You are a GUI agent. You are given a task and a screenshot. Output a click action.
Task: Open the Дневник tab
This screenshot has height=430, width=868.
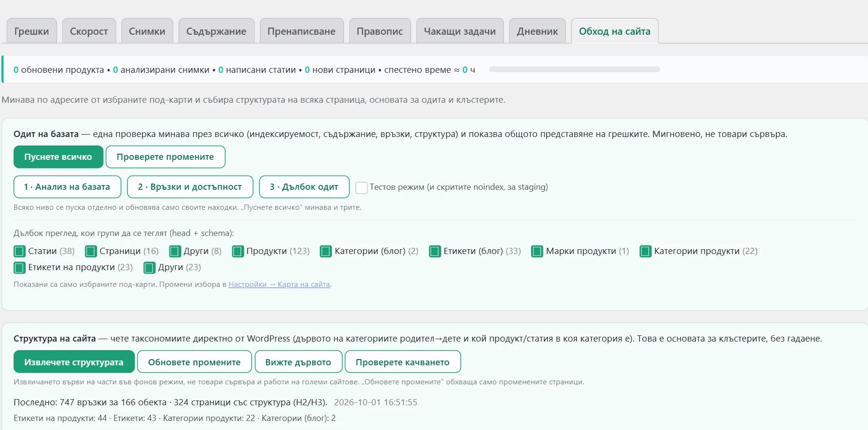tap(537, 31)
